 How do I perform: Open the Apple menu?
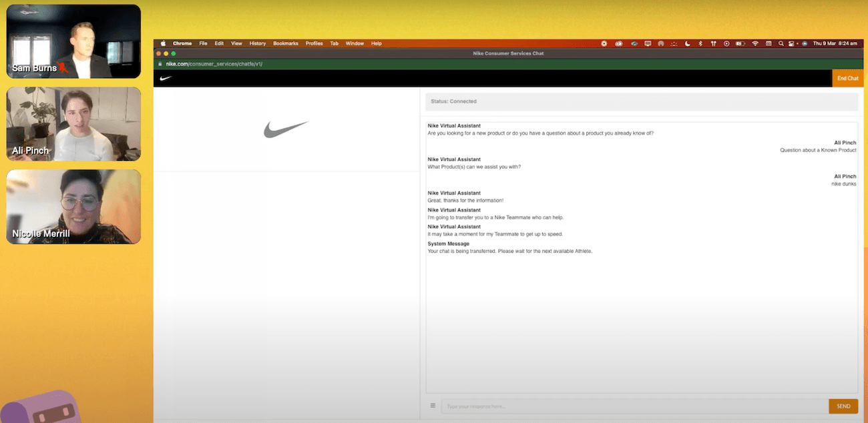(162, 43)
